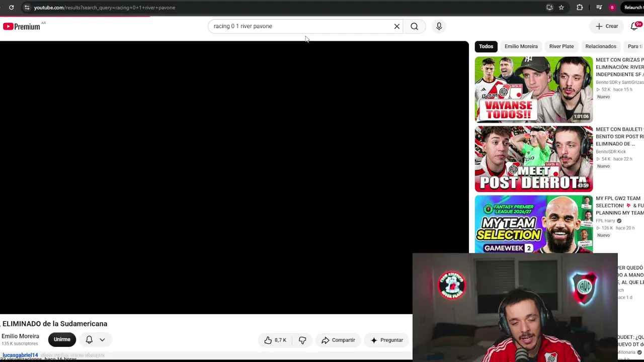Click the webcam overlay of the streamer

(x=515, y=308)
